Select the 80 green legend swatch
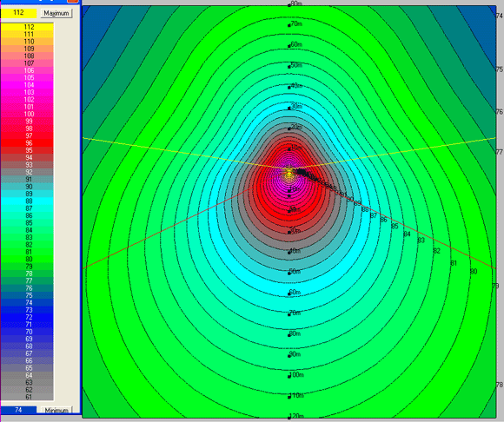 (27, 259)
